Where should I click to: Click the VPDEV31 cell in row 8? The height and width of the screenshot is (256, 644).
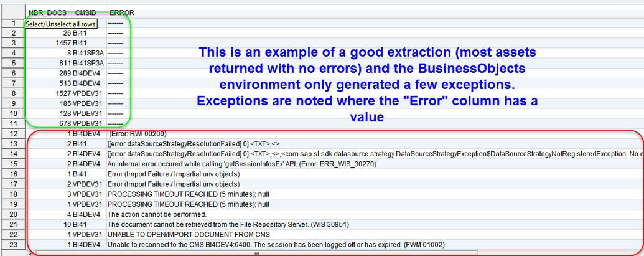pos(89,93)
